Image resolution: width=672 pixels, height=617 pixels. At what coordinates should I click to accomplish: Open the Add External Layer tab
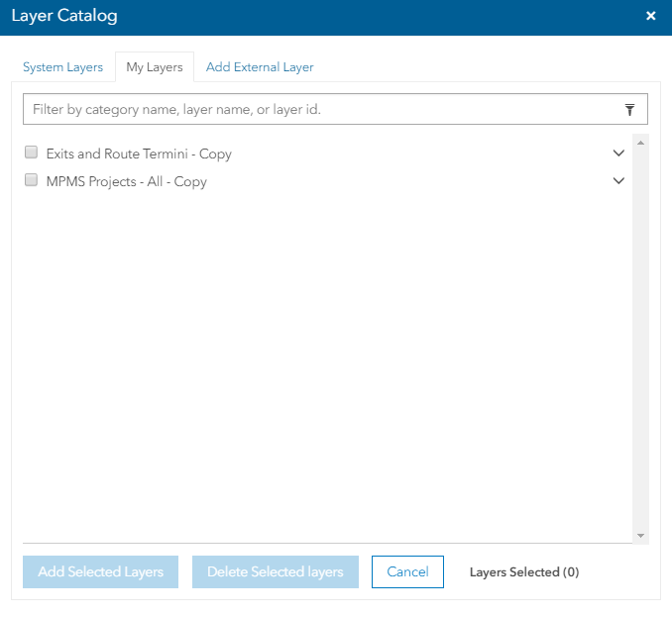point(260,67)
